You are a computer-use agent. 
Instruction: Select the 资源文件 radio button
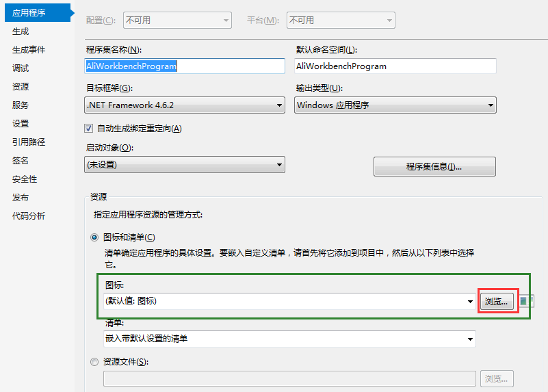(x=94, y=362)
